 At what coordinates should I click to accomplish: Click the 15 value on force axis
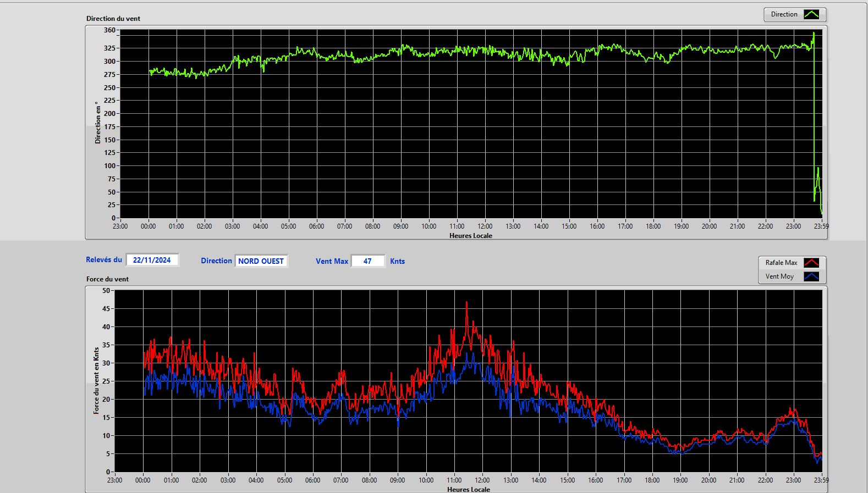[x=106, y=417]
